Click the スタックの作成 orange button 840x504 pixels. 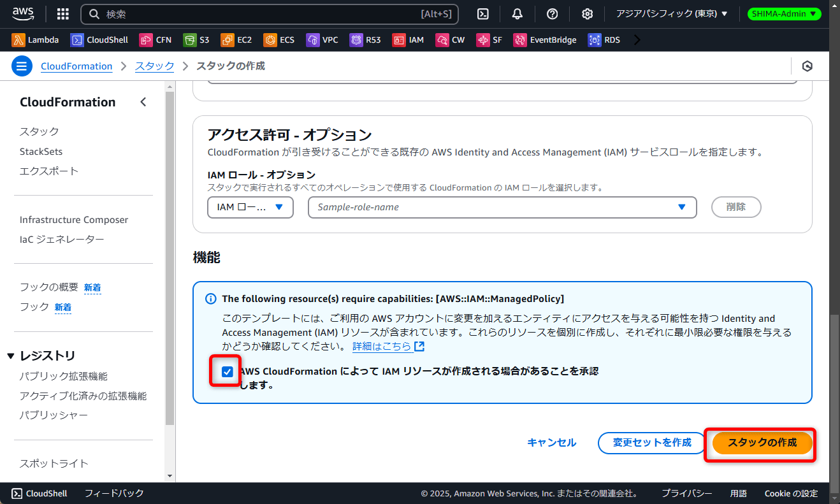[762, 443]
